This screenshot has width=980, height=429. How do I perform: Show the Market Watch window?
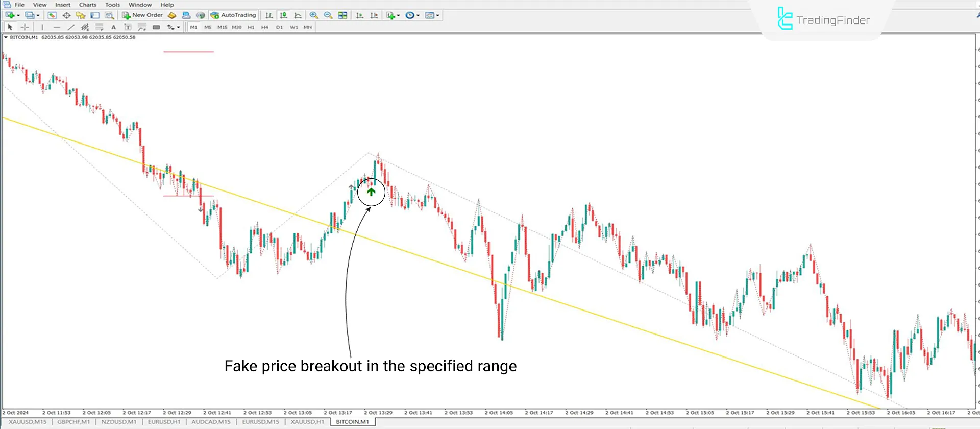pyautogui.click(x=52, y=15)
